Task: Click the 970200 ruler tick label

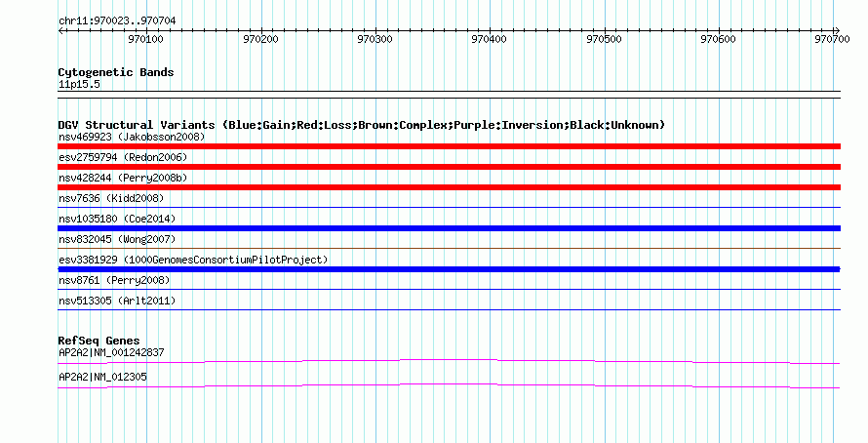Action: pyautogui.click(x=260, y=40)
